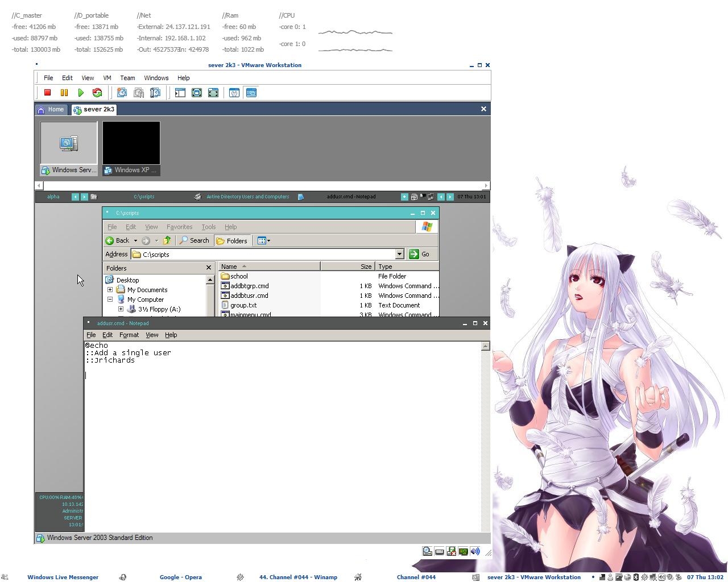The width and height of the screenshot is (728, 582).
Task: Expand the My Documents tree node
Action: tap(110, 290)
